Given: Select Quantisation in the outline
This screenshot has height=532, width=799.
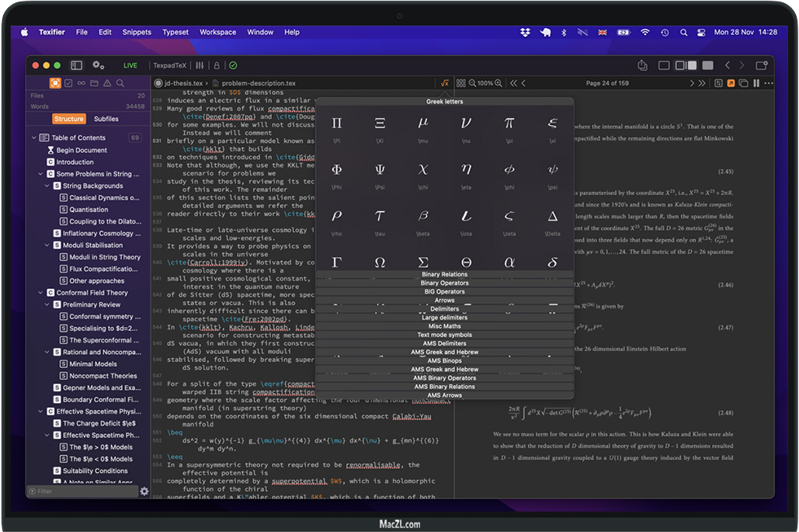Looking at the screenshot, I should [89, 210].
